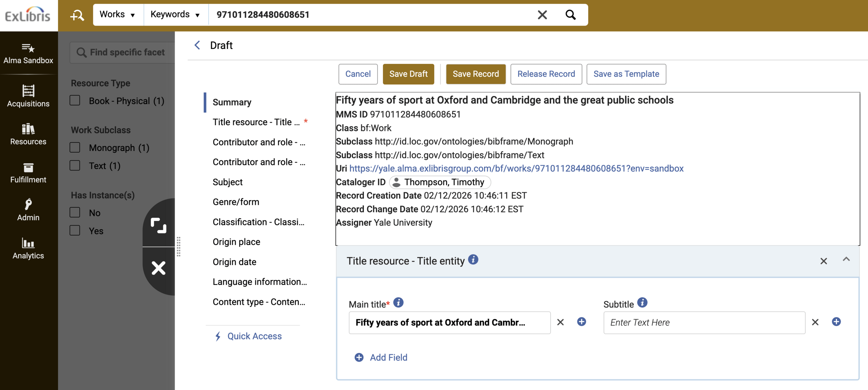Viewport: 868px width, 390px height.
Task: Open the work URI link
Action: click(x=516, y=168)
